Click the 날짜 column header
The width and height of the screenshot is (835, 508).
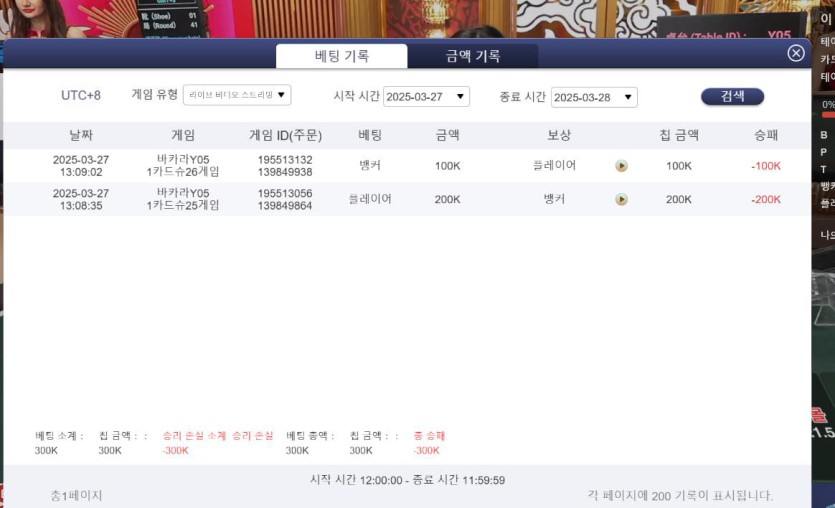coord(81,135)
